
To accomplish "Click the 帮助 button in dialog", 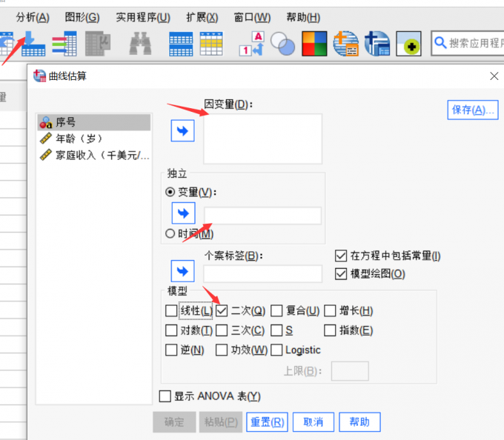I will (359, 422).
